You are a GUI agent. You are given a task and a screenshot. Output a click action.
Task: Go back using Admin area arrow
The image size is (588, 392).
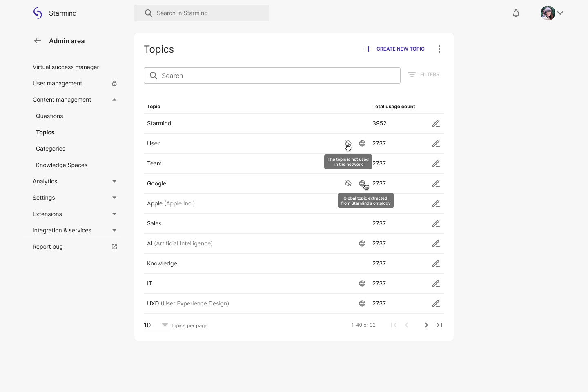click(x=38, y=41)
